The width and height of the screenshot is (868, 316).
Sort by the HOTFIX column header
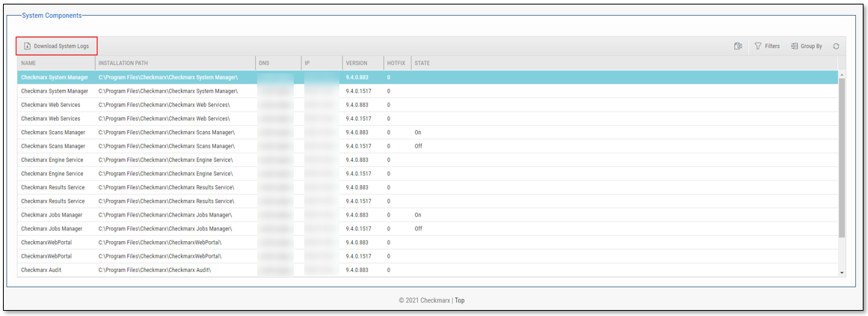pos(397,63)
